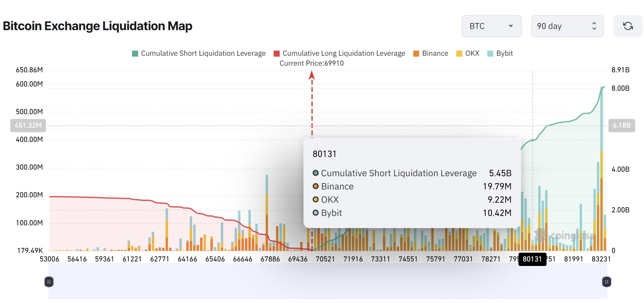Click the Binance bullet icon in the tooltip
This screenshot has width=644, height=303.
click(x=315, y=186)
